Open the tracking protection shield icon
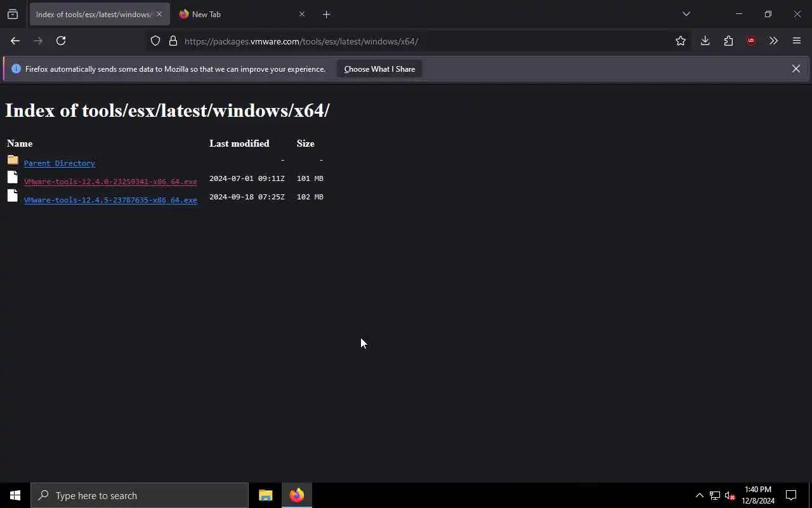Image resolution: width=812 pixels, height=508 pixels. 155,41
